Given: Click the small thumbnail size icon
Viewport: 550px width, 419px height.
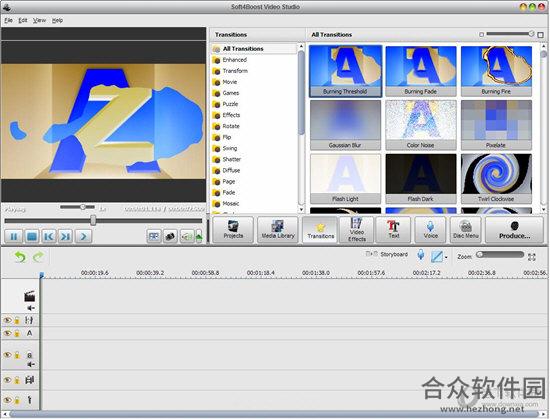Looking at the screenshot, I should coord(481,34).
